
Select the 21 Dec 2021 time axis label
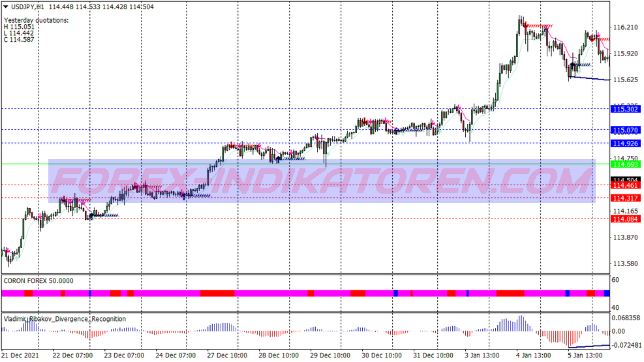(x=20, y=355)
